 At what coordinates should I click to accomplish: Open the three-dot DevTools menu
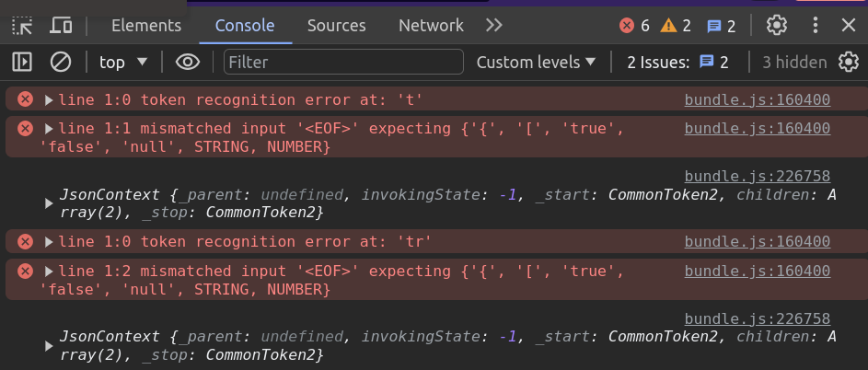pyautogui.click(x=815, y=26)
